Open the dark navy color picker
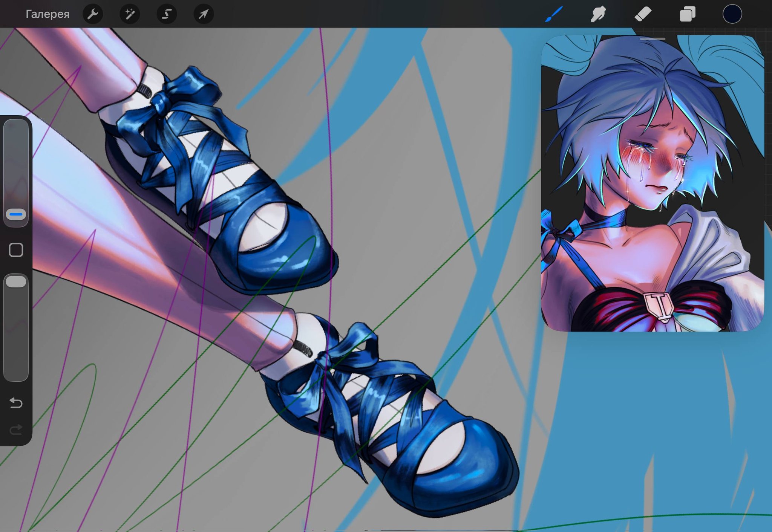The width and height of the screenshot is (772, 532). pyautogui.click(x=732, y=14)
